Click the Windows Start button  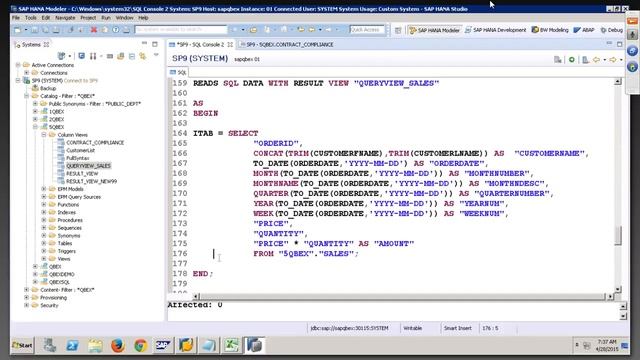click(x=22, y=345)
